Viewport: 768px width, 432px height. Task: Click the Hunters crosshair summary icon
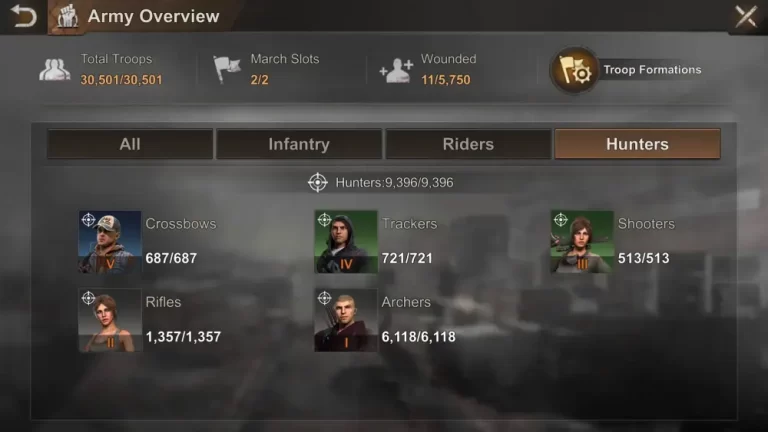[x=317, y=182]
